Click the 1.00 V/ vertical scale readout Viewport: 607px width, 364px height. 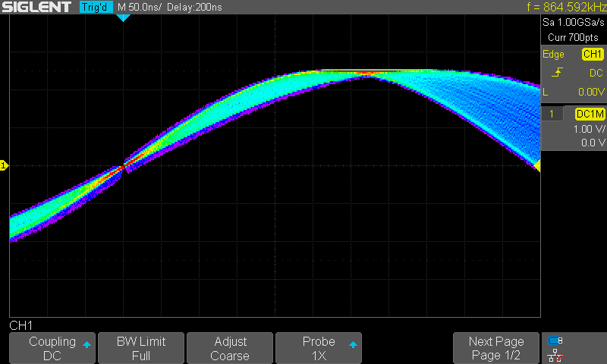pyautogui.click(x=589, y=129)
